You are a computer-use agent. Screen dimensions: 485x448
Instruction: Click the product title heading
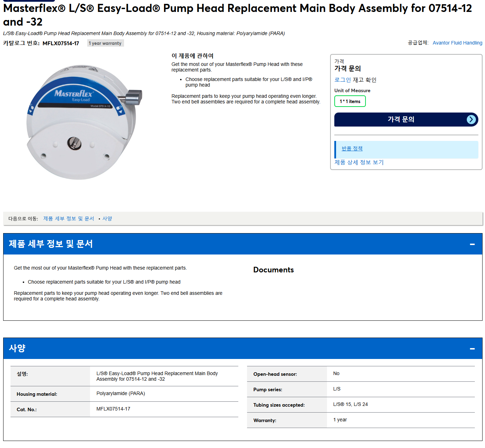coord(238,15)
